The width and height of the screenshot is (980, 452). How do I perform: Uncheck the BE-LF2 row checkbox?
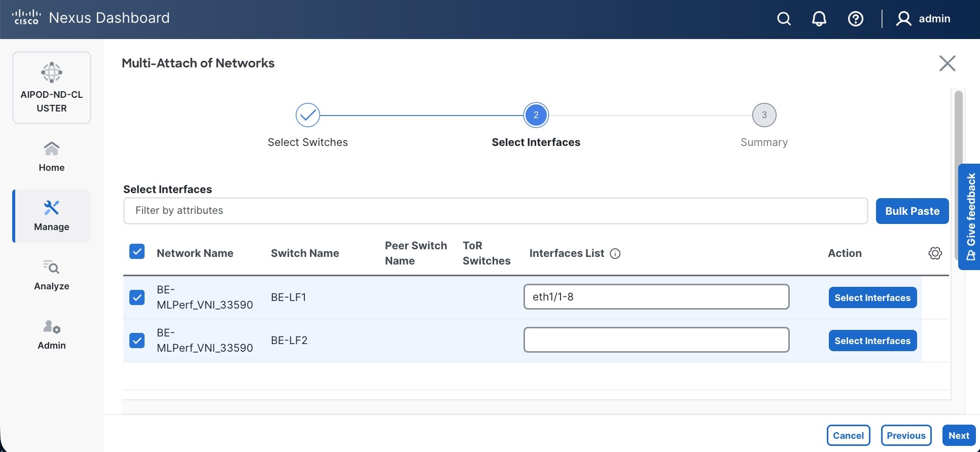137,341
